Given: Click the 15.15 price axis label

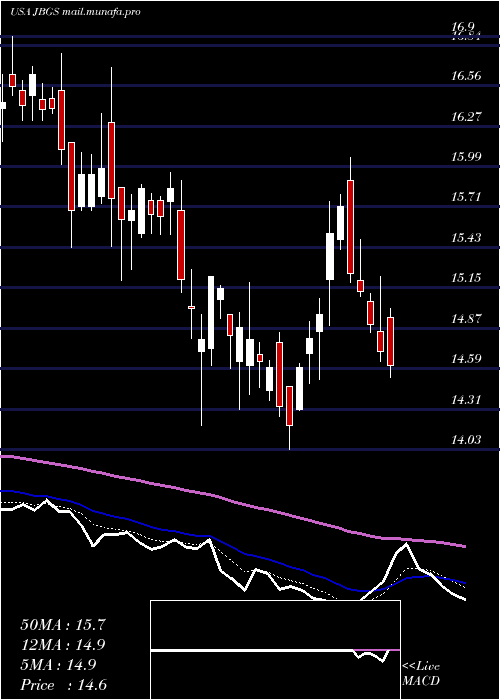Looking at the screenshot, I should [x=466, y=278].
